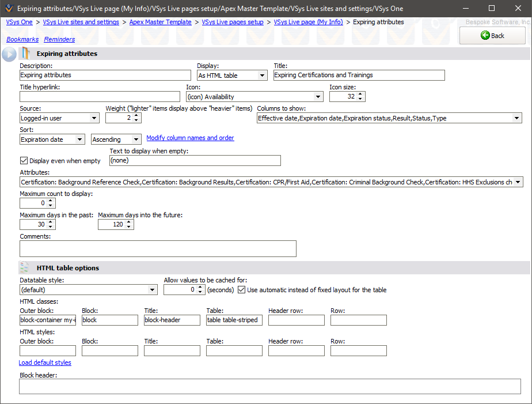Click Modify column names and order link
Image resolution: width=532 pixels, height=404 pixels.
190,138
